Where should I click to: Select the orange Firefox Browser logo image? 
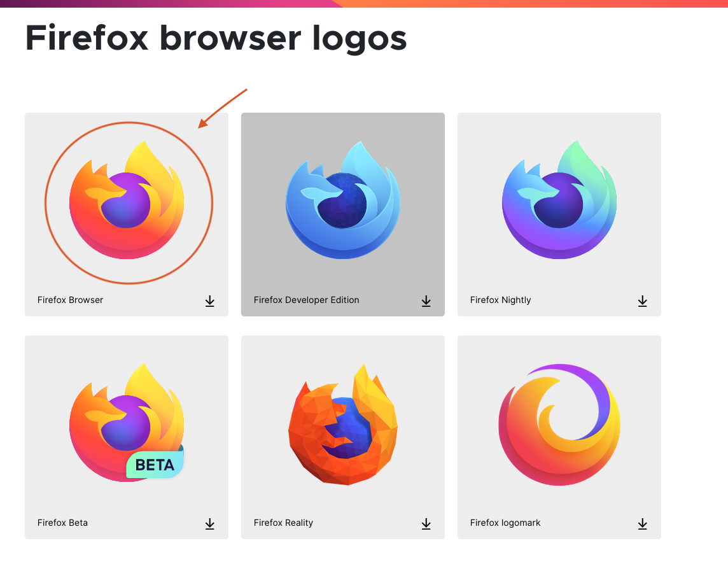coord(127,200)
